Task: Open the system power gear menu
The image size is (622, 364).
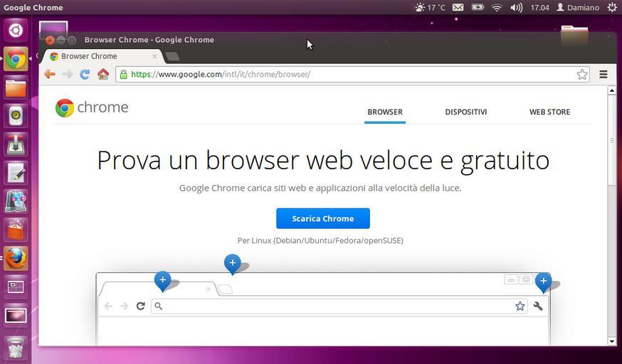Action: click(612, 7)
